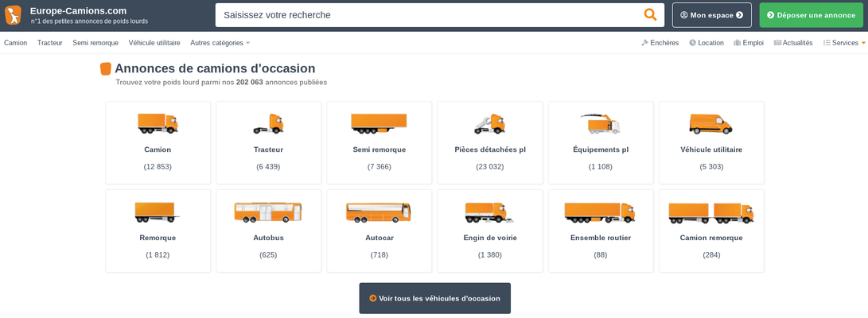Click the orange search magnifier icon

[x=650, y=15]
